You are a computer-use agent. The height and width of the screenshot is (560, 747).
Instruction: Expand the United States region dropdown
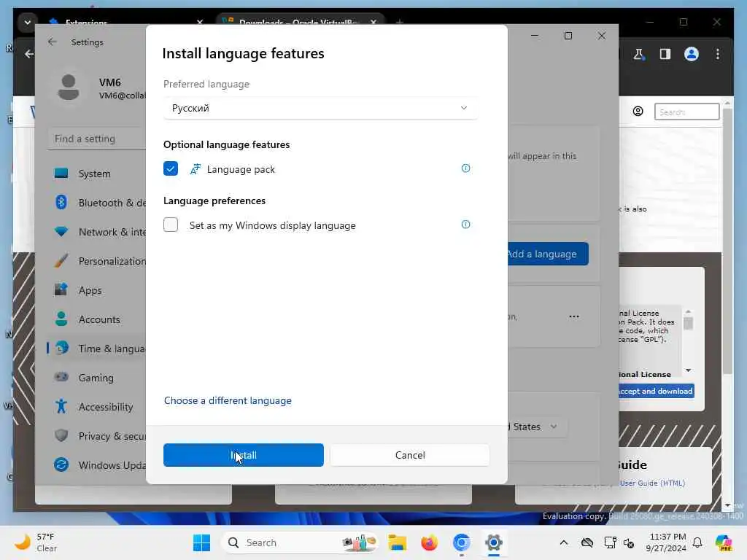pyautogui.click(x=537, y=427)
